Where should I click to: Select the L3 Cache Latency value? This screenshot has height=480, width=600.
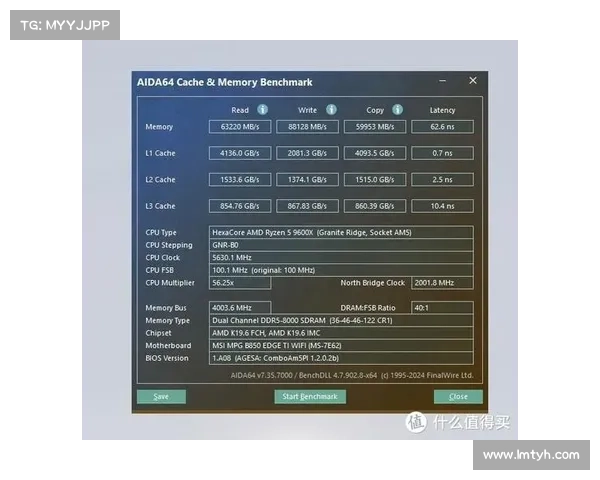442,206
